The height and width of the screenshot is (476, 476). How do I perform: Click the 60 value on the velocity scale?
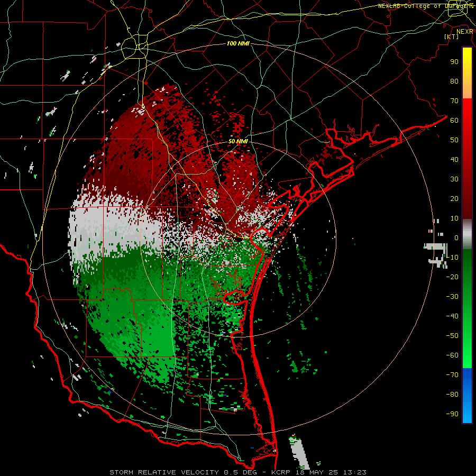454,120
